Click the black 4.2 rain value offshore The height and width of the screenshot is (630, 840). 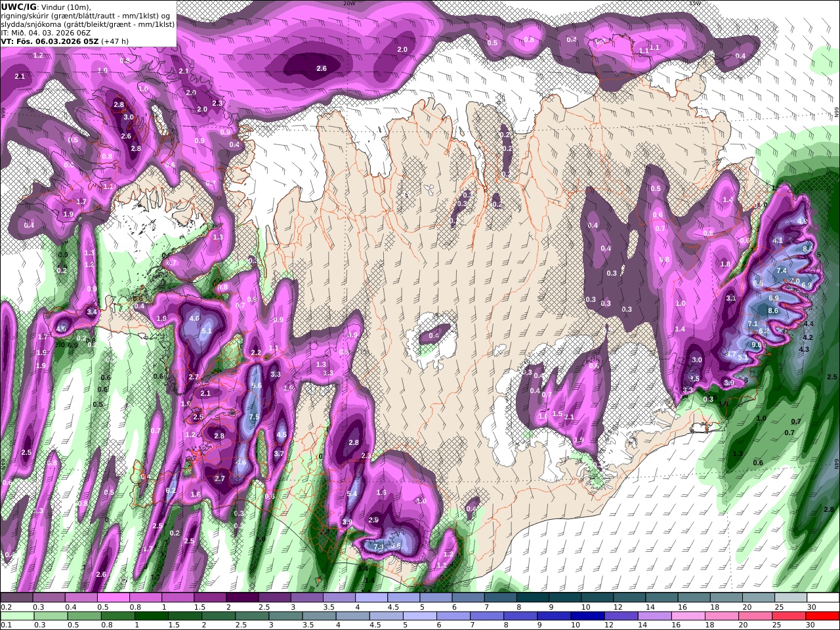pos(808,338)
